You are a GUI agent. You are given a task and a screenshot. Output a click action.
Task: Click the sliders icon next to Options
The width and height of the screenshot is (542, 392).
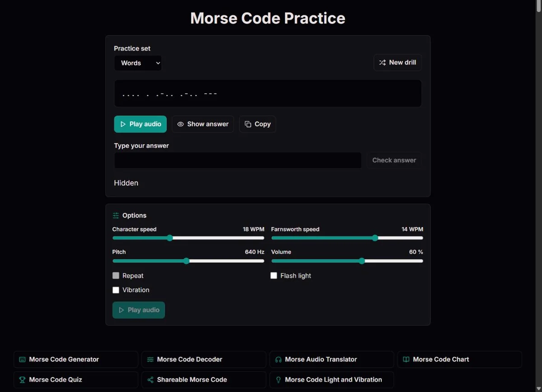(x=116, y=215)
